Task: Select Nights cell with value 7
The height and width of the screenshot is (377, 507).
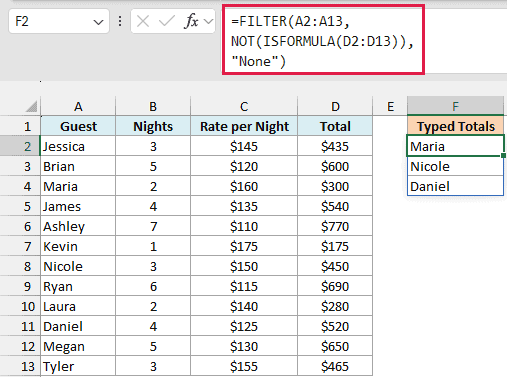Action: pos(153,226)
